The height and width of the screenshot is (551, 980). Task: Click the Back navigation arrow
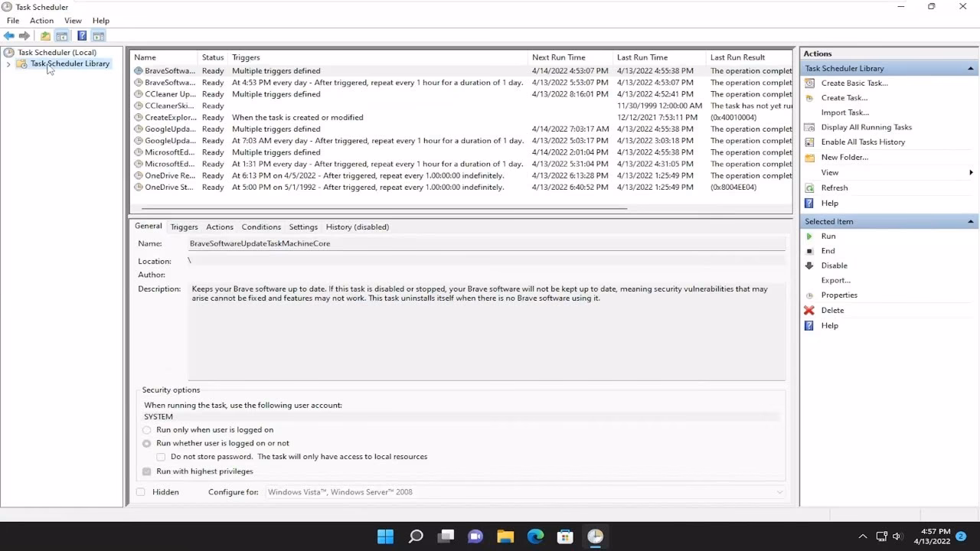pyautogui.click(x=11, y=35)
